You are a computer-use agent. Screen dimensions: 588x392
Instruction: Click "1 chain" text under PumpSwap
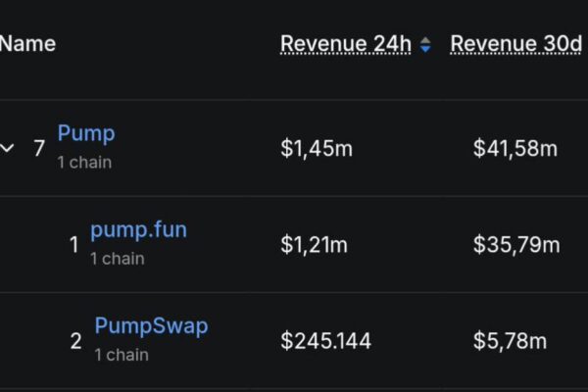122,354
